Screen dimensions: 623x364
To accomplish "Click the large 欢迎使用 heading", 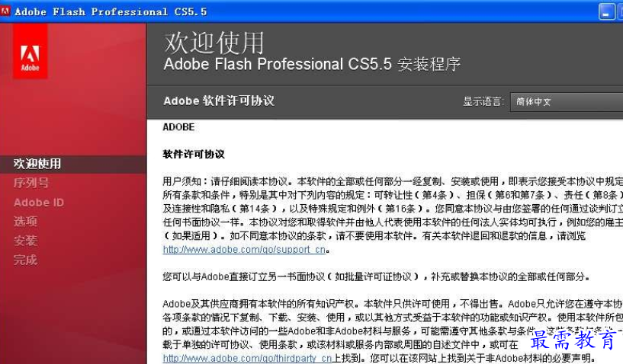I will 214,43.
